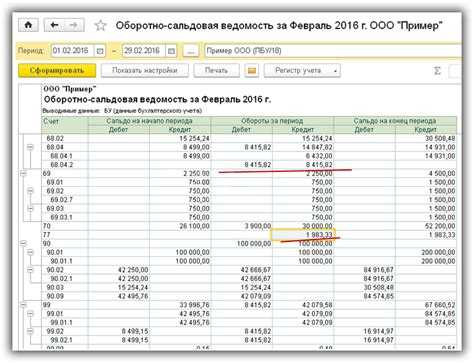474x363 pixels.
Task: Select account 69.03.1 row label
Action: click(x=61, y=217)
